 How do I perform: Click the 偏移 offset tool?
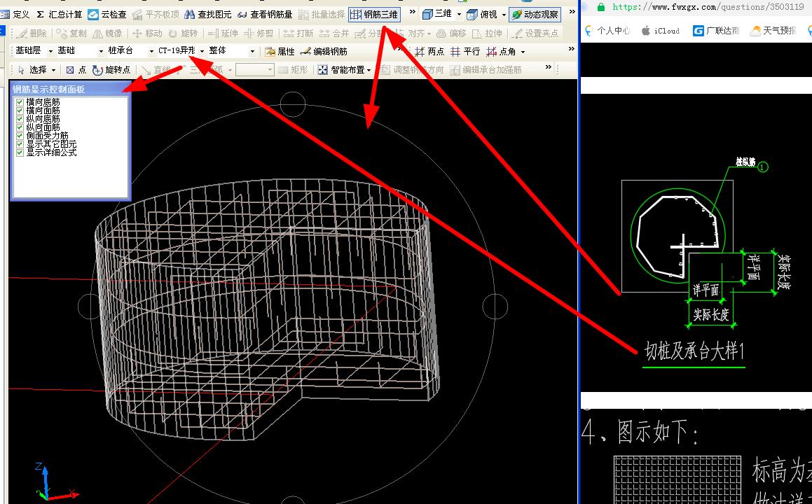(x=452, y=33)
